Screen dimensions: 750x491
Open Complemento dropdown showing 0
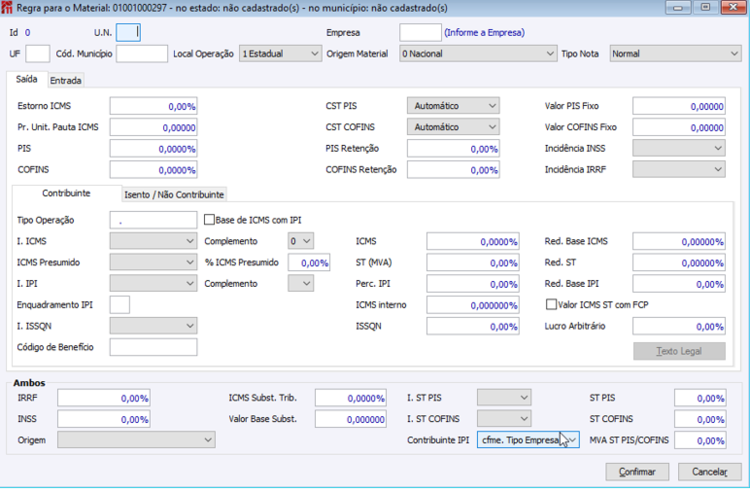tap(301, 241)
